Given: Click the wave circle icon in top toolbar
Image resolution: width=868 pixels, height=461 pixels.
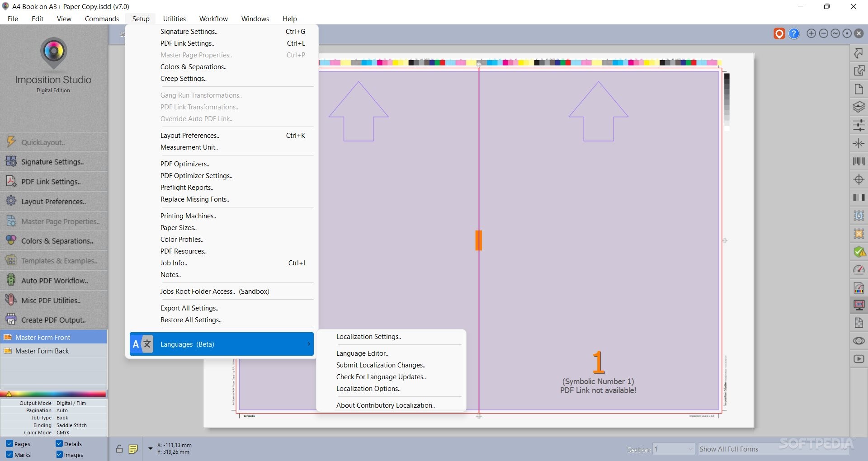Looking at the screenshot, I should tap(835, 33).
